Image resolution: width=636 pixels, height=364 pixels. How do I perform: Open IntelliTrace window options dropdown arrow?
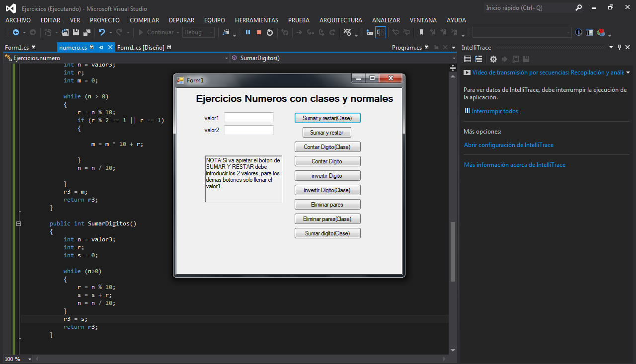[611, 47]
